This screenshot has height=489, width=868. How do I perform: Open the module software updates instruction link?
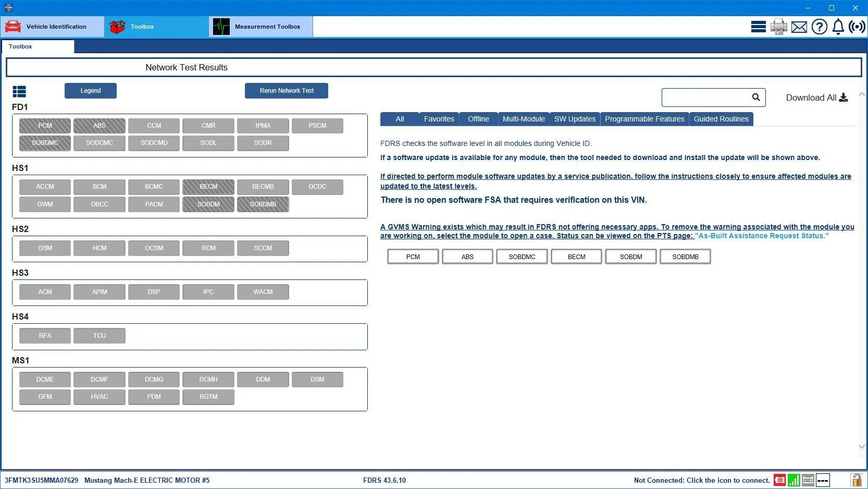click(616, 181)
